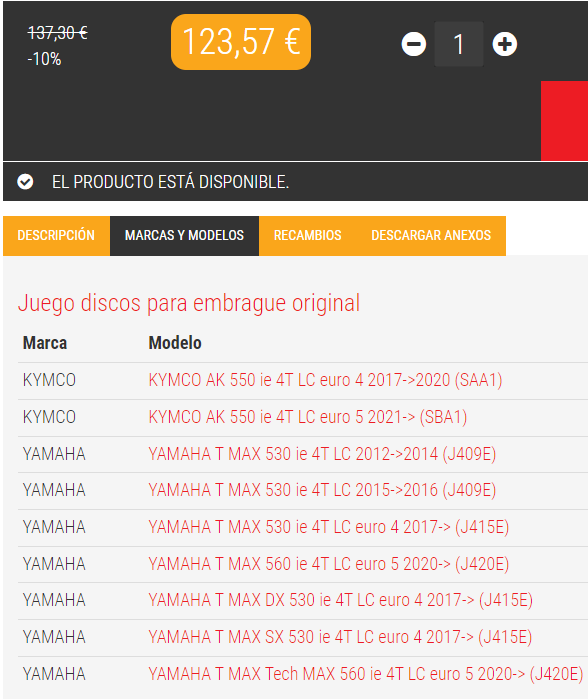The height and width of the screenshot is (699, 588).
Task: Click the crossed-out 137,30 € original price
Action: click(58, 33)
